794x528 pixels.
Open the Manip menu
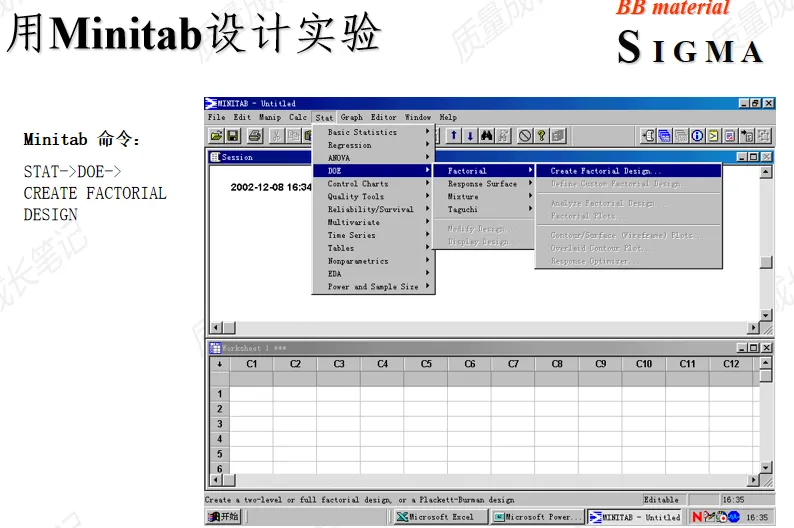coord(270,117)
